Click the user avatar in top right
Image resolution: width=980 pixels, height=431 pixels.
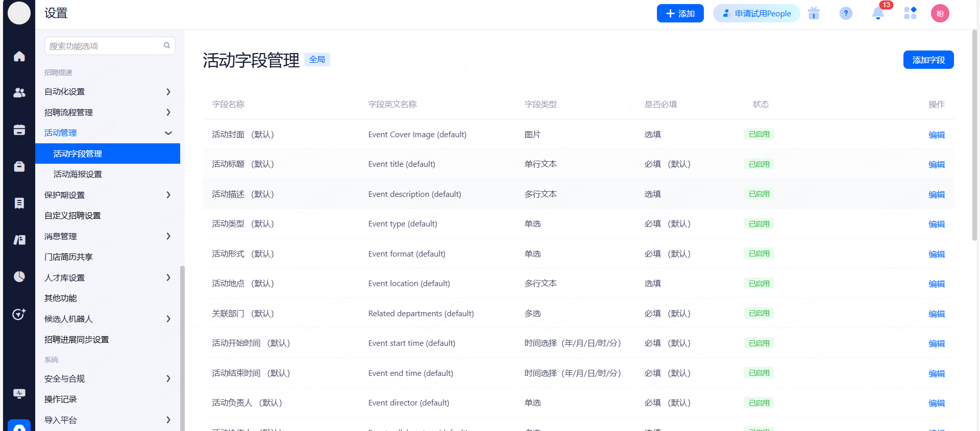[940, 14]
